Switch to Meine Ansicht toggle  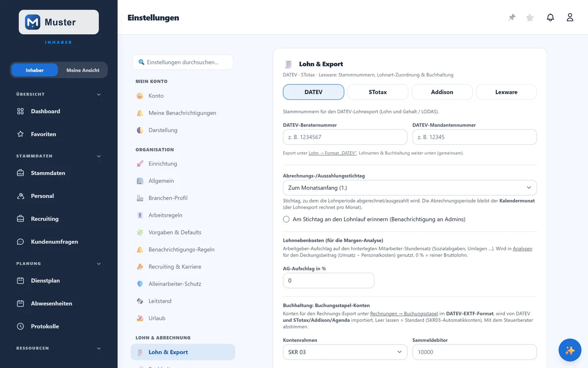83,70
